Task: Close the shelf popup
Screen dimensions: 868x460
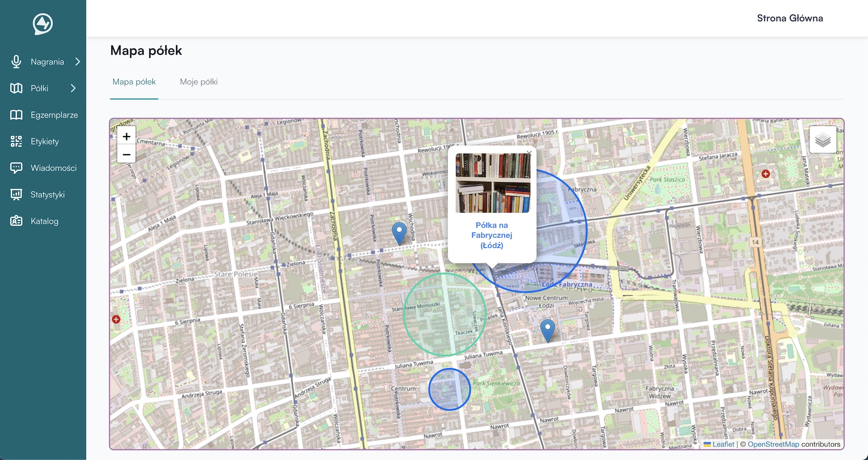Action: click(529, 153)
